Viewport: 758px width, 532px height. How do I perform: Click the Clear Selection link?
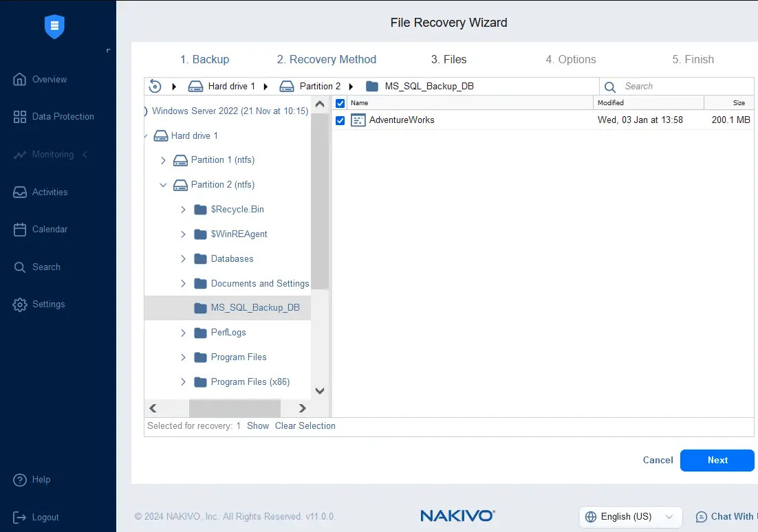305,426
